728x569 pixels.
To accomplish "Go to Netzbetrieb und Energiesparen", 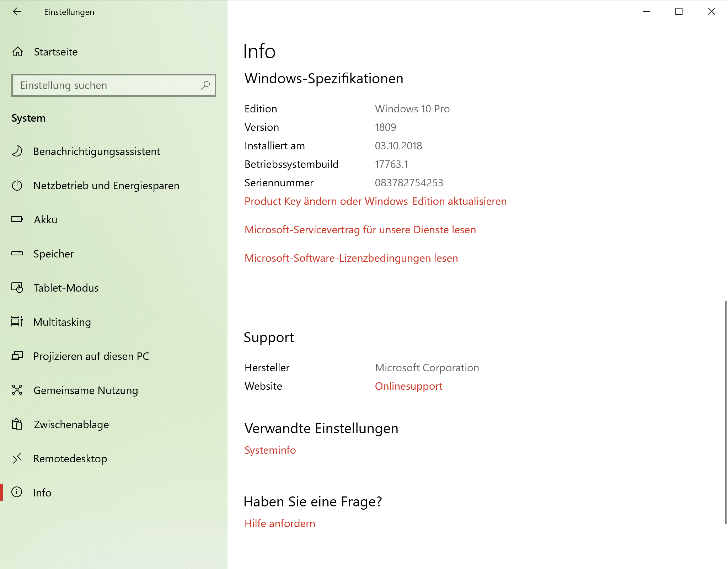I will pos(114,185).
